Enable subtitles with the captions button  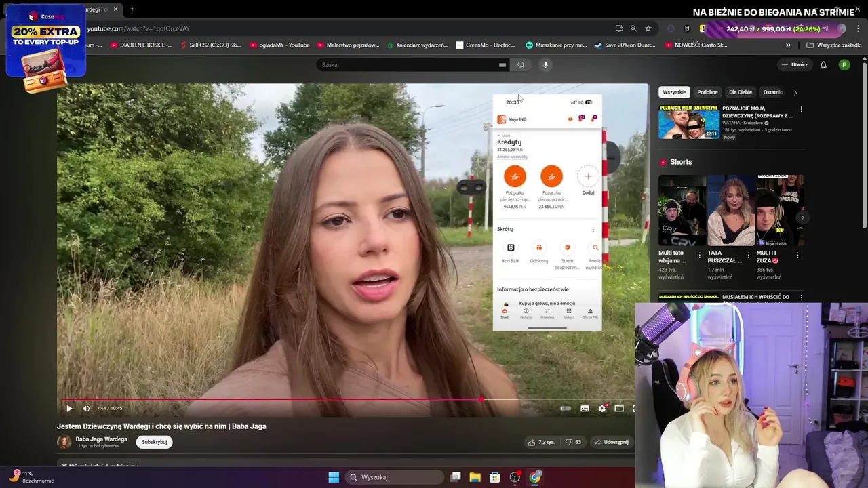[x=585, y=409]
